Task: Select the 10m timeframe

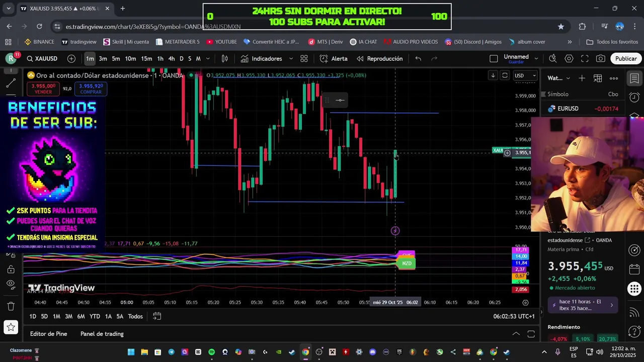Action: pos(130,59)
